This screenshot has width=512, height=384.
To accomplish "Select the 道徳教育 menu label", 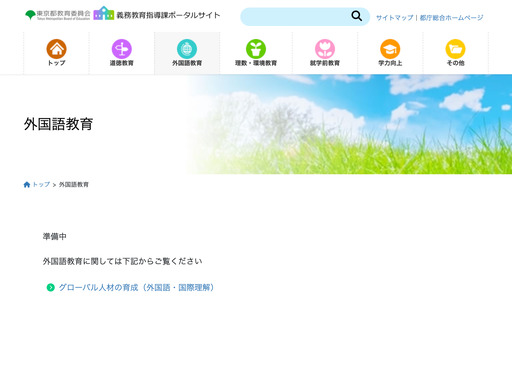I will 122,63.
